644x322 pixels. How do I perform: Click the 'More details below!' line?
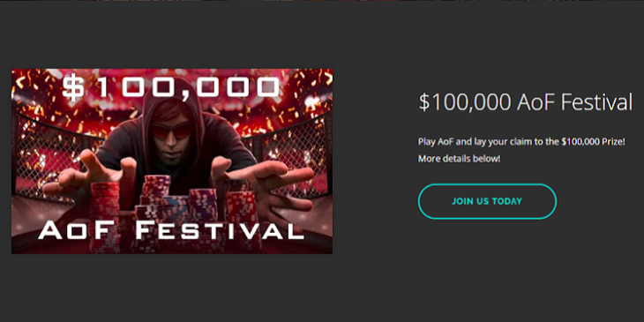[459, 159]
